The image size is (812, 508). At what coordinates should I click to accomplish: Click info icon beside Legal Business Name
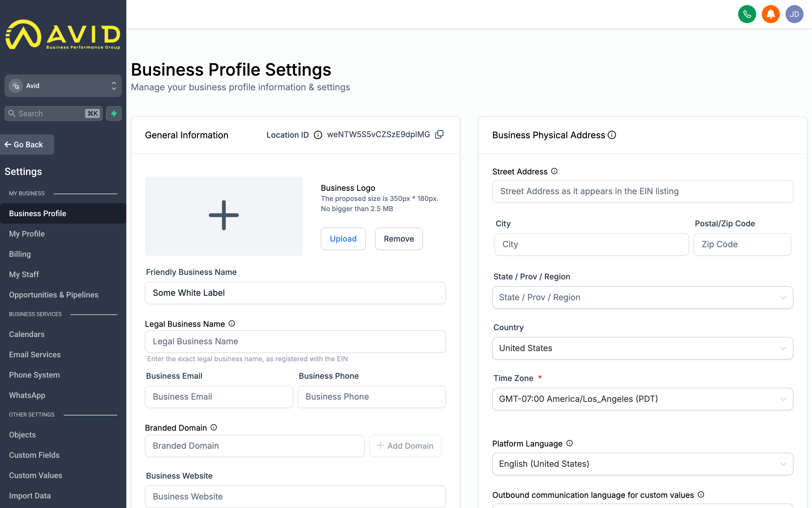pyautogui.click(x=231, y=323)
